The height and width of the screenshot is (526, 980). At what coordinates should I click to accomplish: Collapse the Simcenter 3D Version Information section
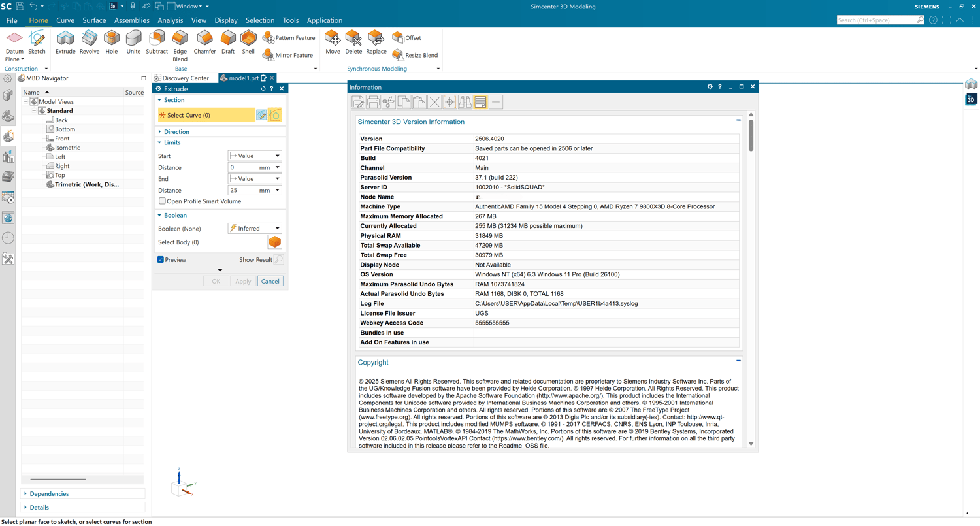(739, 120)
